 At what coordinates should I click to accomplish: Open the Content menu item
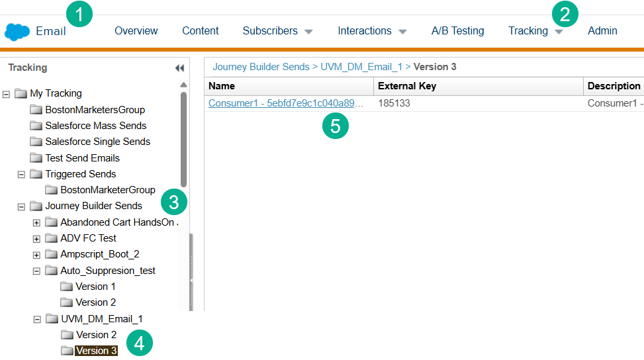(201, 31)
